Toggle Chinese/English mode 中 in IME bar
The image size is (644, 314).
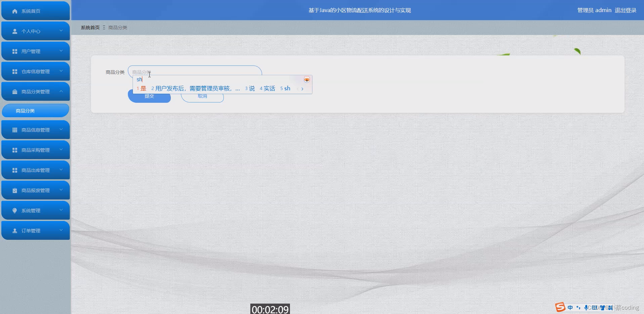(570, 307)
